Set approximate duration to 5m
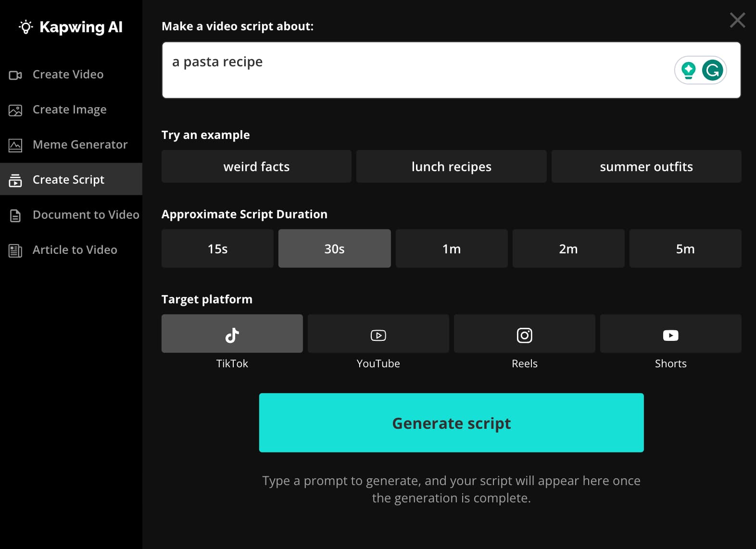The height and width of the screenshot is (549, 756). 685,249
